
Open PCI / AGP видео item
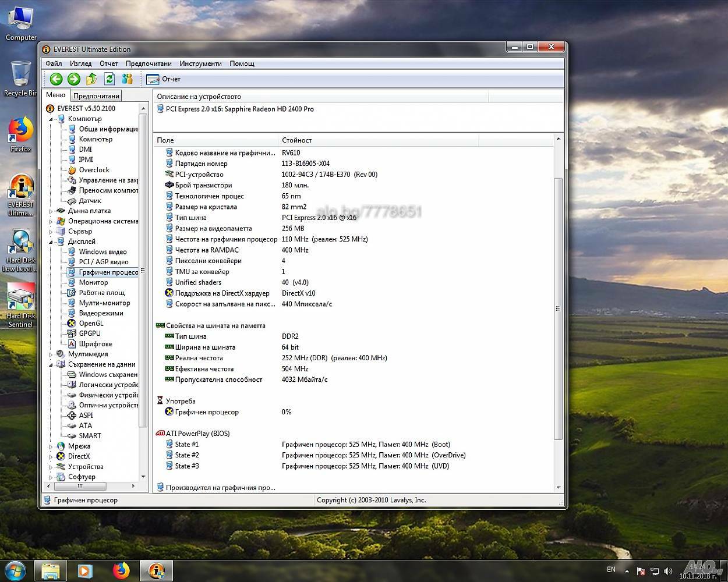pos(104,262)
